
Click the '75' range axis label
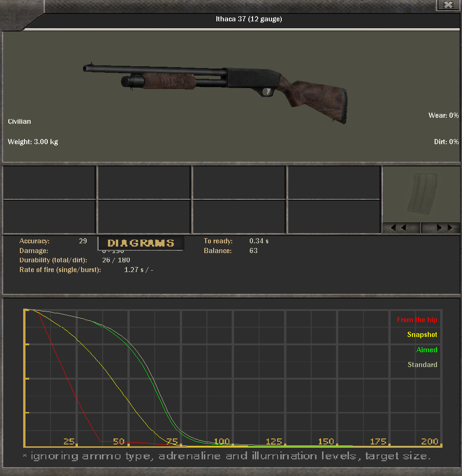pos(172,441)
